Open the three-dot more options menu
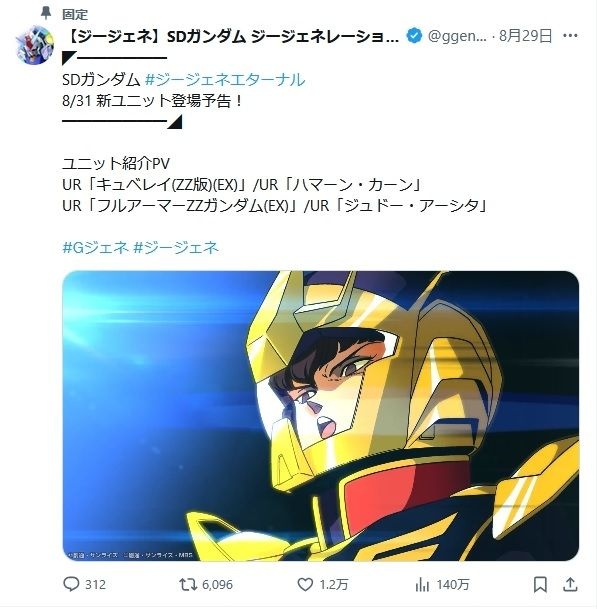The image size is (597, 609). click(570, 36)
